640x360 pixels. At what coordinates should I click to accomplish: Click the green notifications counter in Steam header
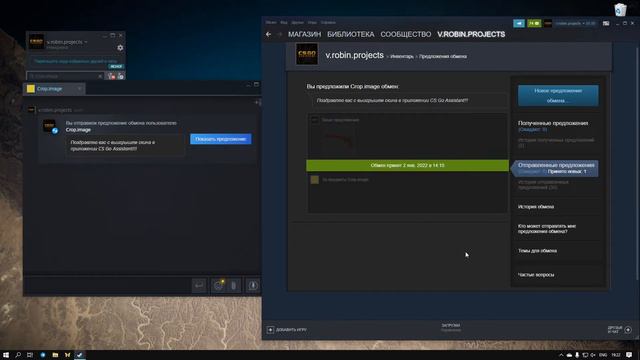pos(534,23)
